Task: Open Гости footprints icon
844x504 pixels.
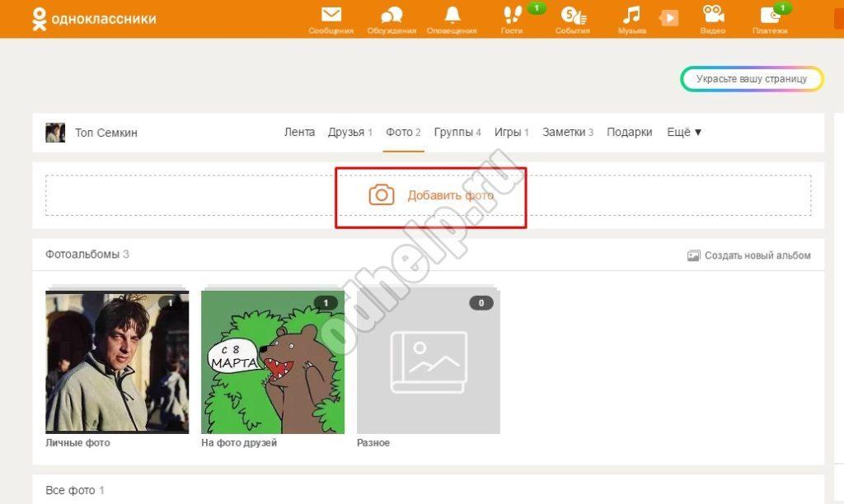Action: point(512,15)
